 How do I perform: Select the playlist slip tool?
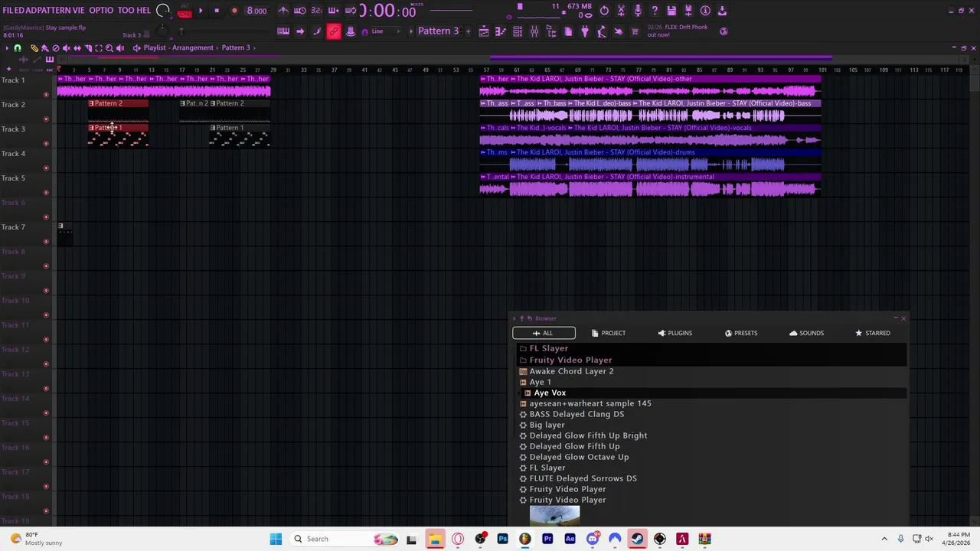[77, 48]
